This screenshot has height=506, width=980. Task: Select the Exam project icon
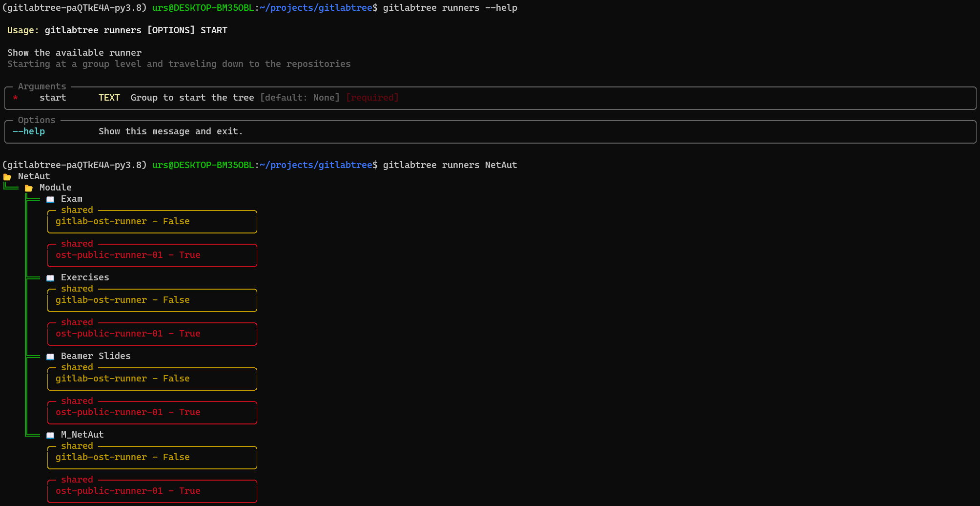coord(50,199)
